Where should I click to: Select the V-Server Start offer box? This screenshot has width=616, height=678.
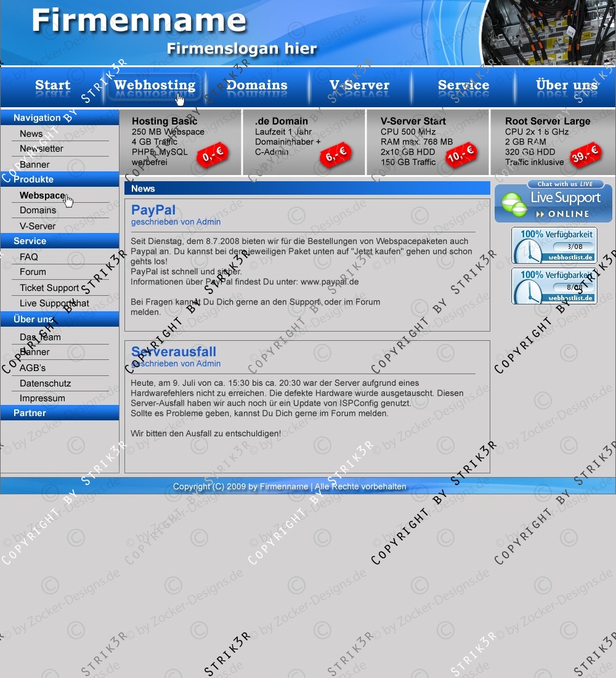[428, 142]
